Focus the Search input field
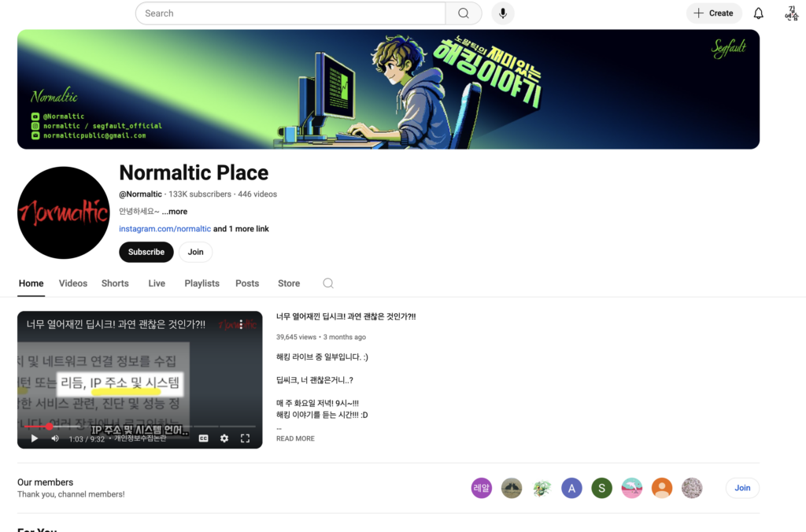 point(290,13)
